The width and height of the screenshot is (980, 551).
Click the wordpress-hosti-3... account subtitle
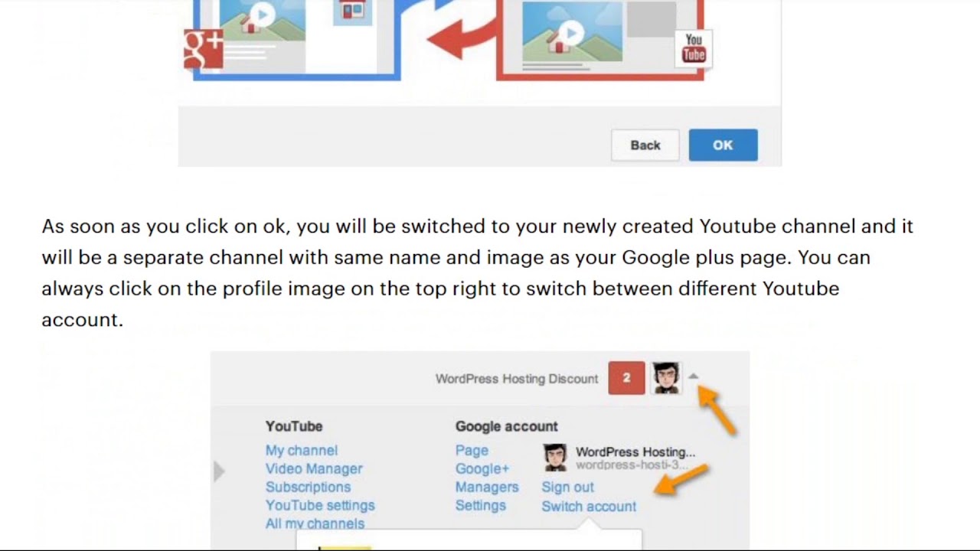tap(632, 465)
